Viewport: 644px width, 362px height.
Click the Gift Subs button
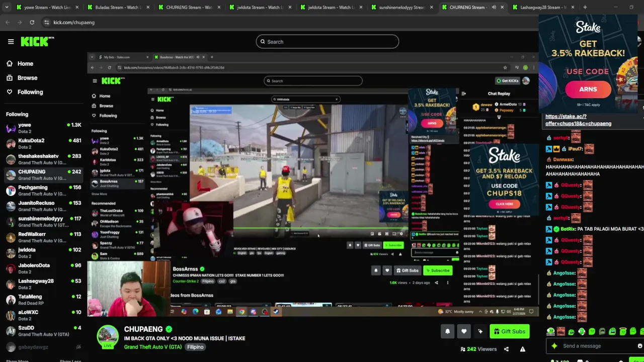coord(509,331)
